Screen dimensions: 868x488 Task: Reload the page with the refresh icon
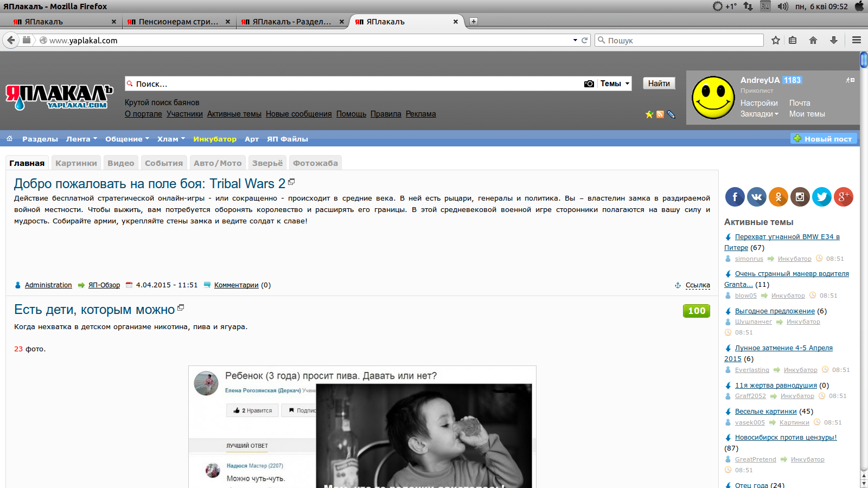585,40
